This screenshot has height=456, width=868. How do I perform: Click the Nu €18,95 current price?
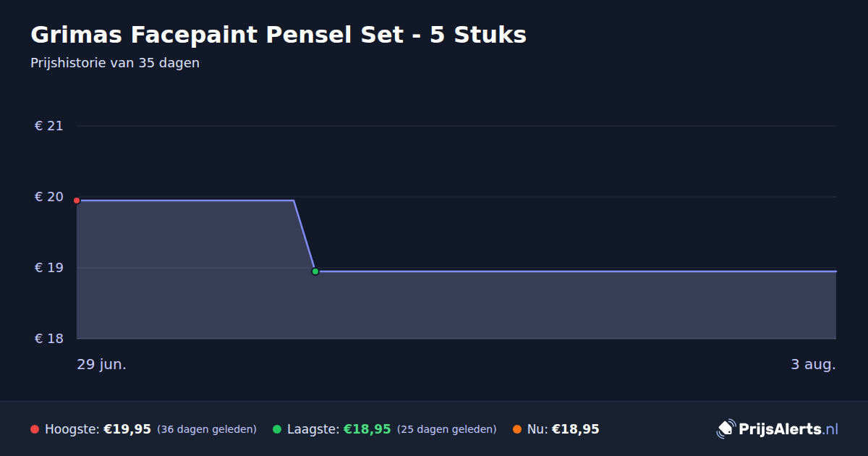[576, 429]
